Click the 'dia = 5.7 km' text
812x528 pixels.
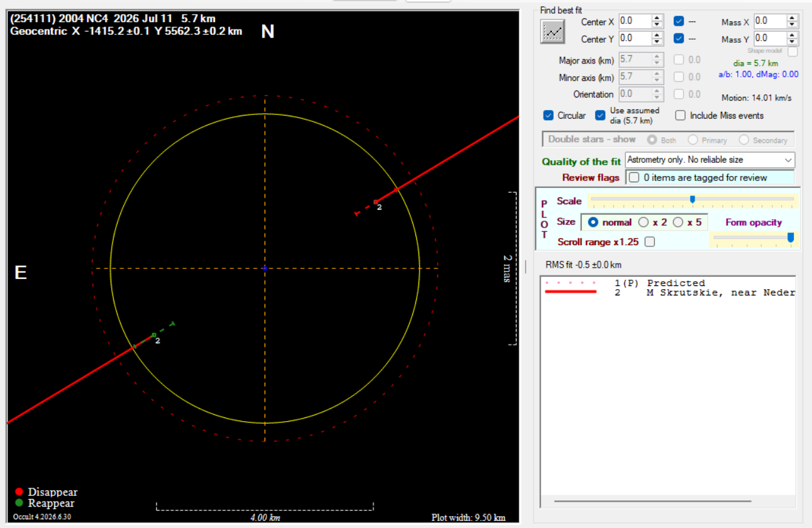click(755, 63)
